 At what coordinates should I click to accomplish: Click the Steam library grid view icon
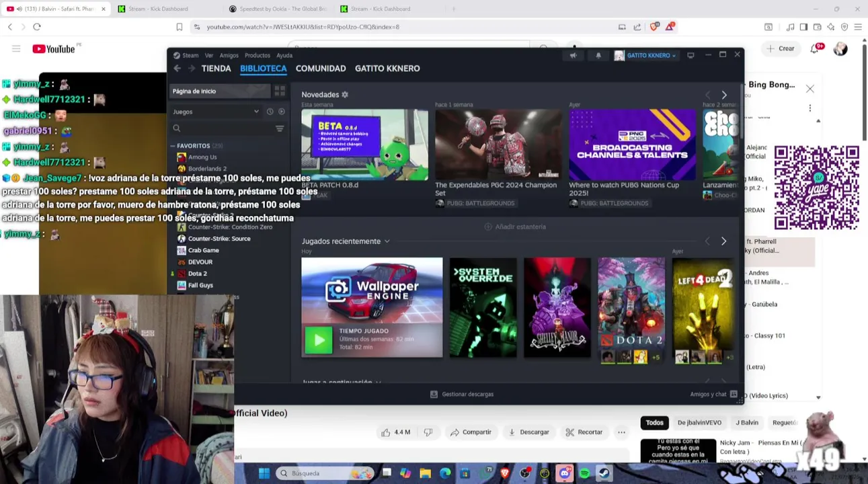(x=280, y=91)
